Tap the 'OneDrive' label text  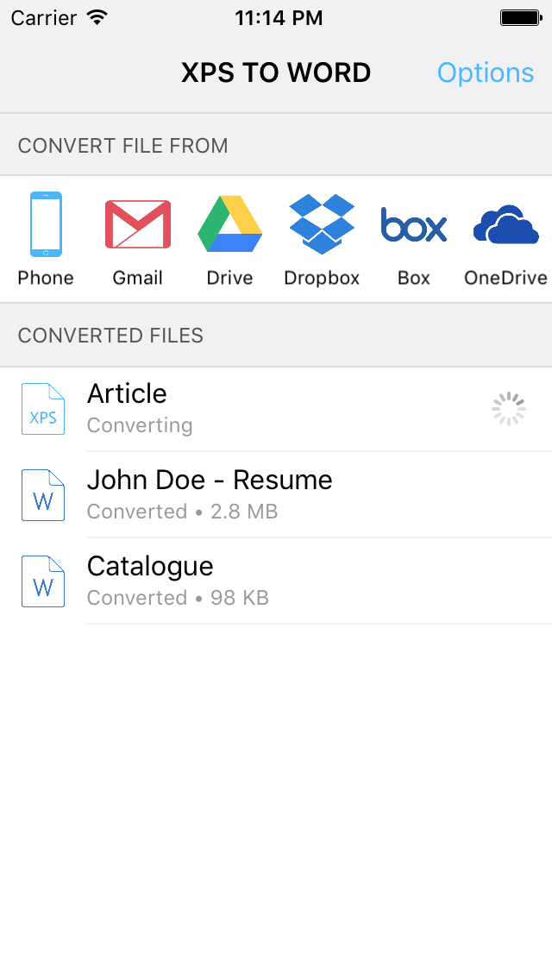[x=505, y=278]
